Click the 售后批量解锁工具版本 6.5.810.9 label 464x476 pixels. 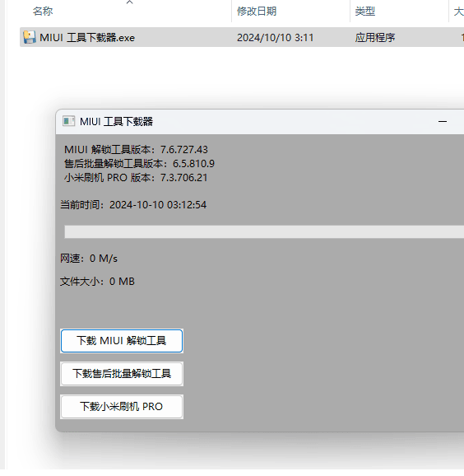pyautogui.click(x=139, y=163)
